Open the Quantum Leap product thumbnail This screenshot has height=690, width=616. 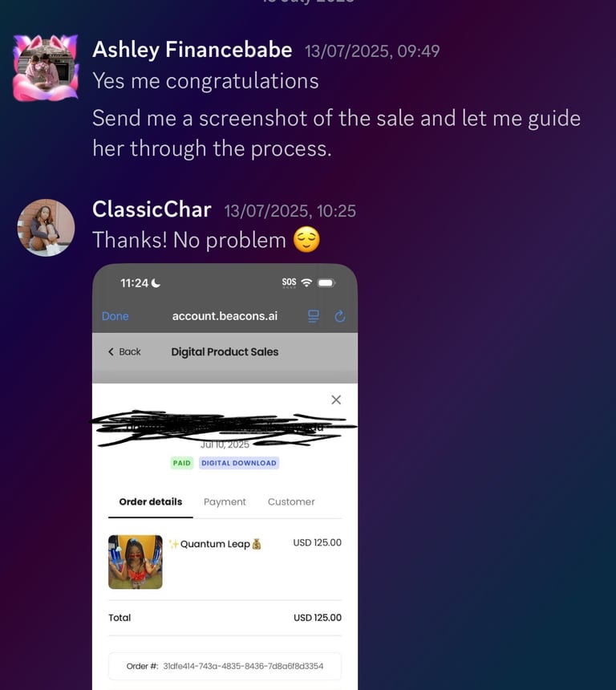136,562
